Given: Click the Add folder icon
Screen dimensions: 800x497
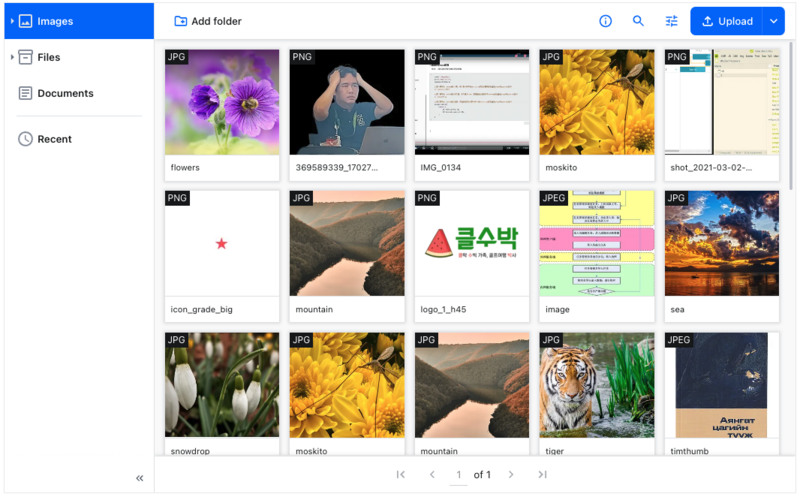Looking at the screenshot, I should tap(180, 21).
